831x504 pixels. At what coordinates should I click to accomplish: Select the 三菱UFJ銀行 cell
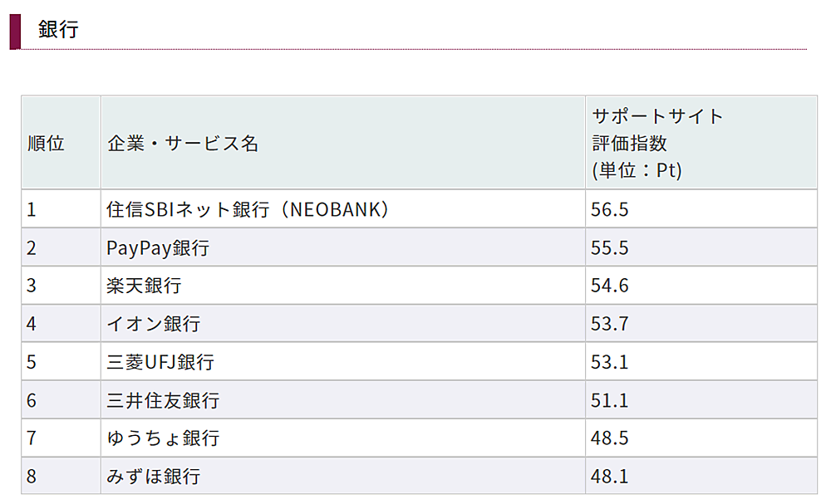tap(160, 362)
